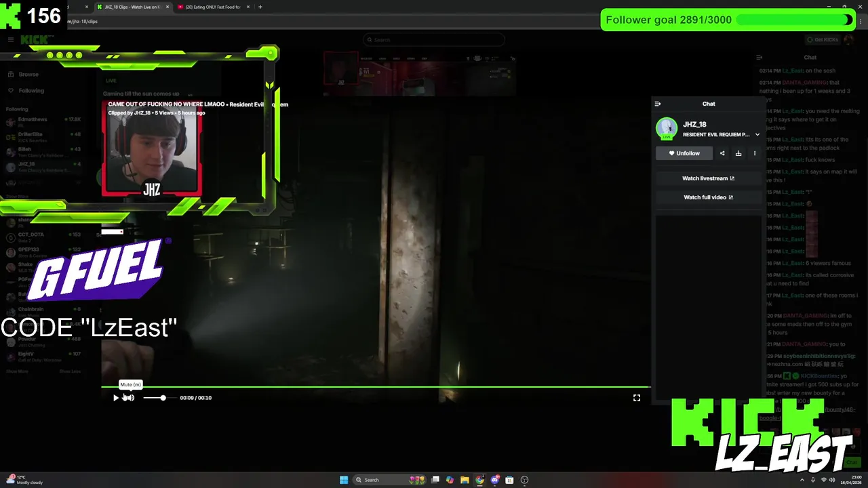Screen dimensions: 868x488
Task: Select DrillerElite in the following list
Action: click(x=43, y=137)
